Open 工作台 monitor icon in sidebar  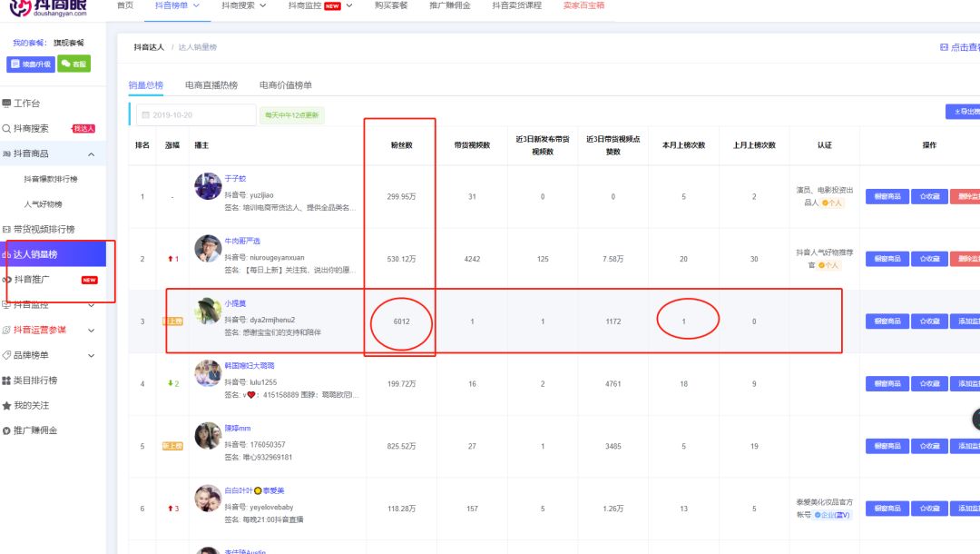[x=6, y=104]
